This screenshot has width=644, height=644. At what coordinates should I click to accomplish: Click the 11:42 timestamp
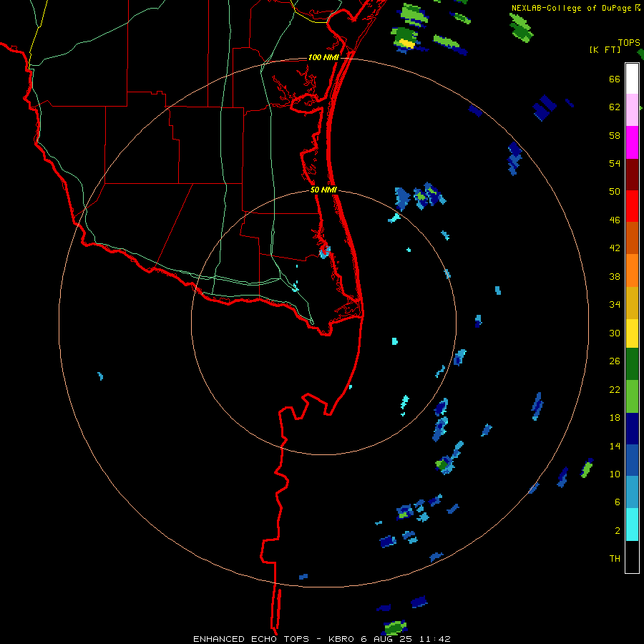(x=434, y=639)
